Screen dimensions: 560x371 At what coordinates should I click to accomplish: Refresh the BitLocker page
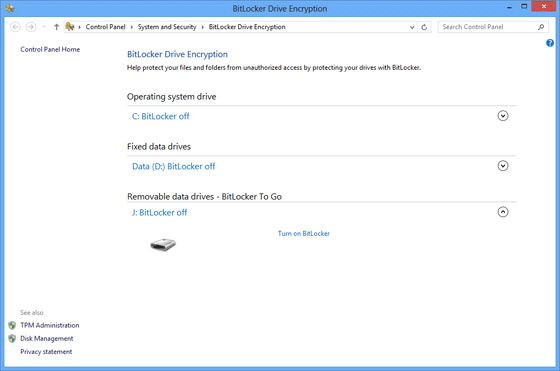point(424,27)
